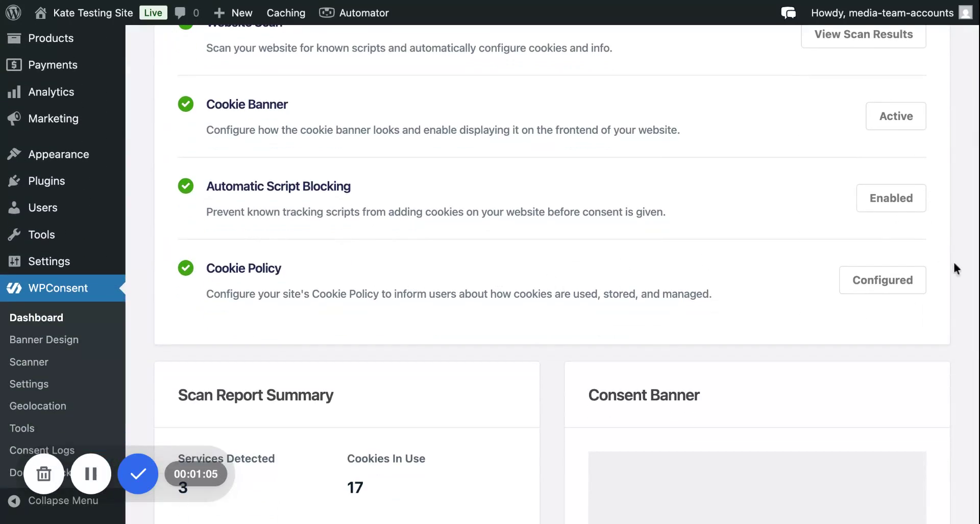
Task: Click the WordPress logo in the admin bar
Action: (14, 12)
